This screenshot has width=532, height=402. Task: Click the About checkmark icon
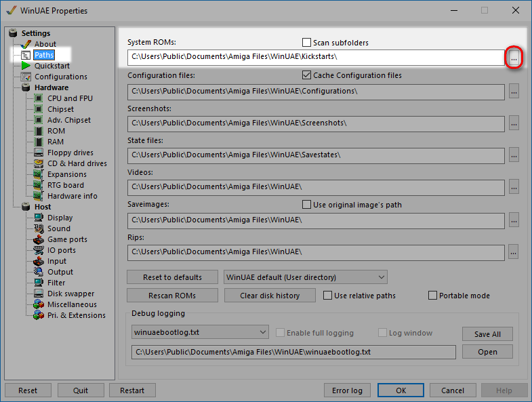(x=26, y=44)
